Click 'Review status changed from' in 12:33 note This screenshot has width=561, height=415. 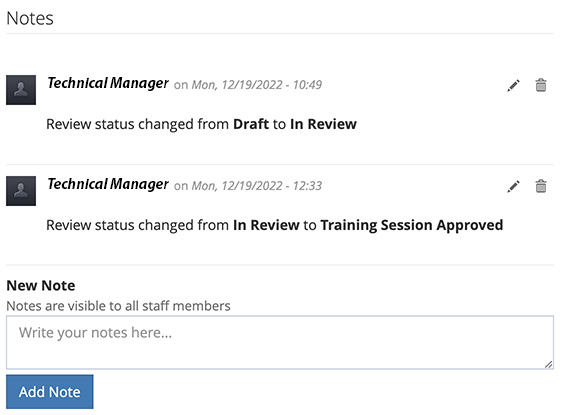(137, 225)
